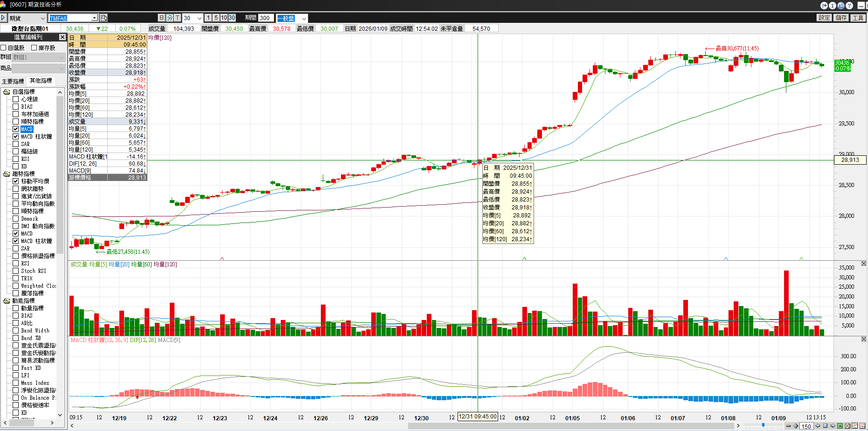Click the floppy disk save icon

[x=847, y=426]
